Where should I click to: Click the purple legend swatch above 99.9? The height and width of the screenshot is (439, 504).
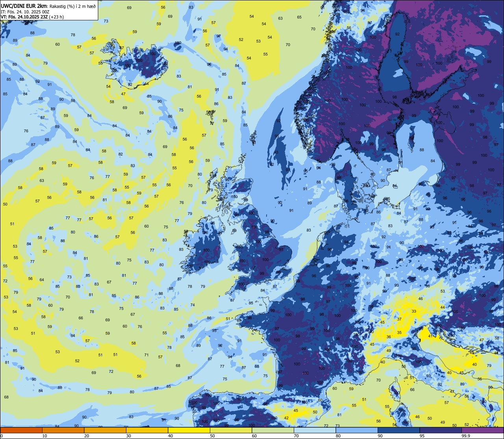pos(482,430)
